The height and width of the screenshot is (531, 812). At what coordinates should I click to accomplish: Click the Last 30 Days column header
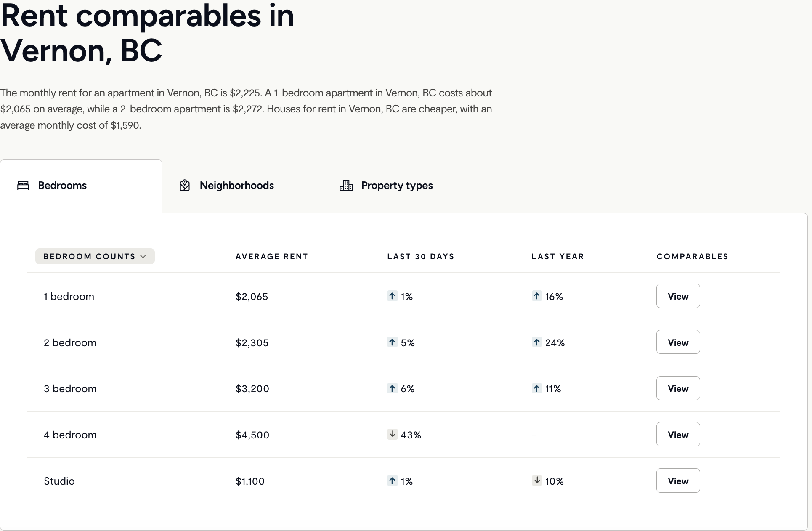pyautogui.click(x=421, y=257)
